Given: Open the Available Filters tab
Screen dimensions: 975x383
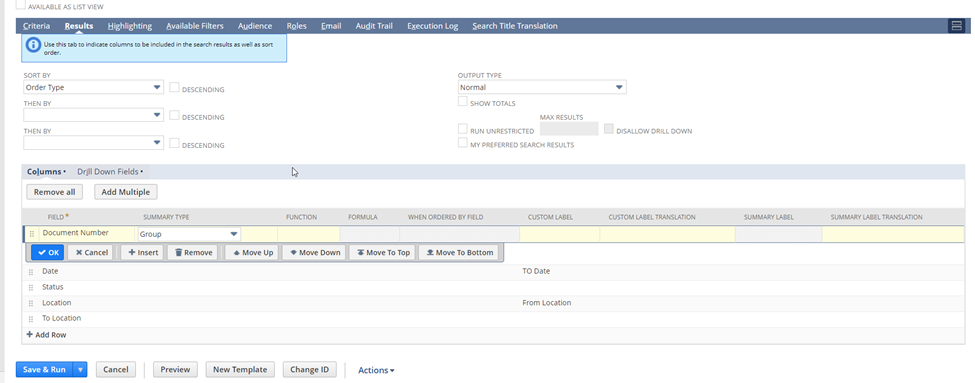Looking at the screenshot, I should coord(195,26).
